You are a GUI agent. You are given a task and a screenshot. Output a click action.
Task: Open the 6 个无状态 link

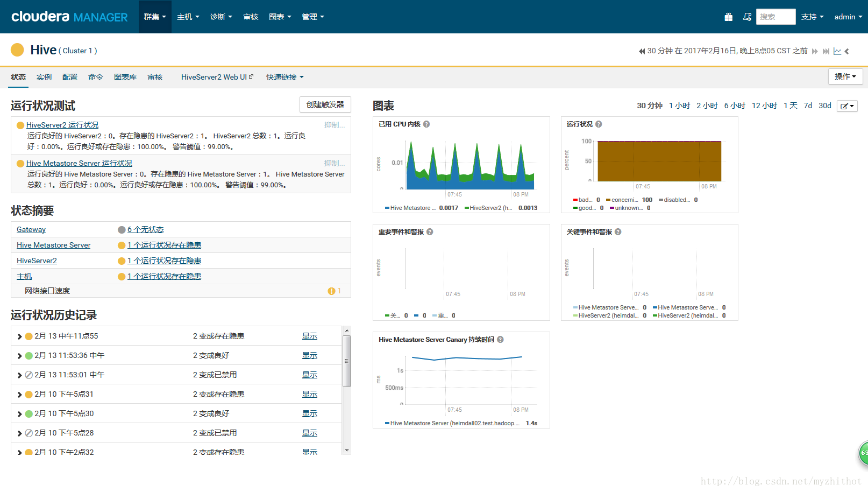pos(146,229)
